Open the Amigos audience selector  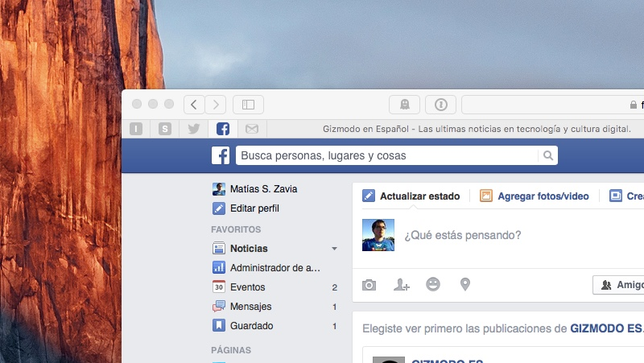coord(618,285)
